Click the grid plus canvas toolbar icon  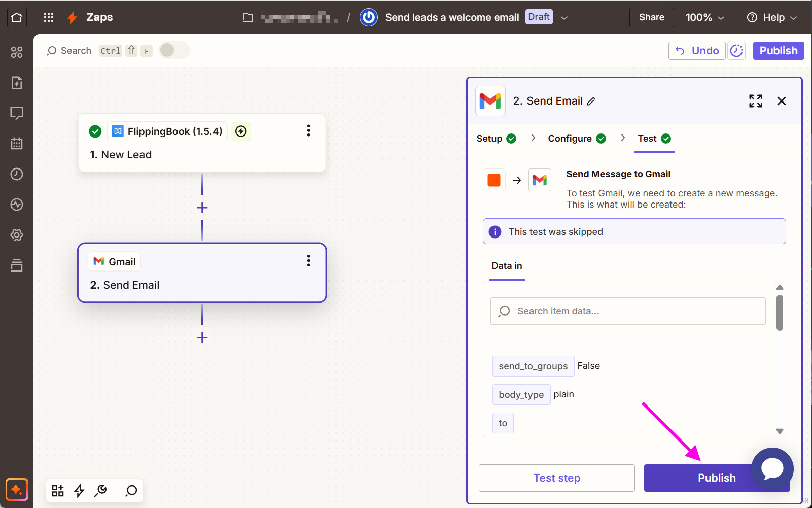coord(58,490)
